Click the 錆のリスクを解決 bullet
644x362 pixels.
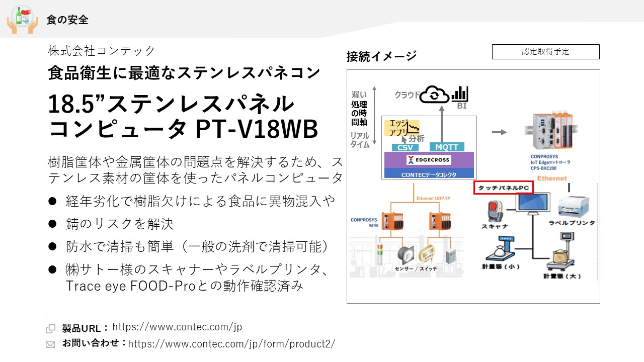point(120,224)
